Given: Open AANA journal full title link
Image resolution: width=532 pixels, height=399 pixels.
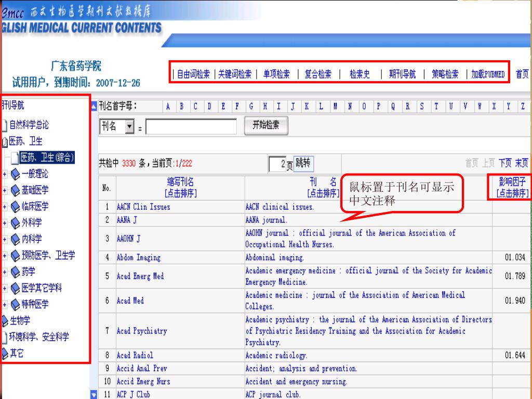Looking at the screenshot, I should pyautogui.click(x=267, y=220).
